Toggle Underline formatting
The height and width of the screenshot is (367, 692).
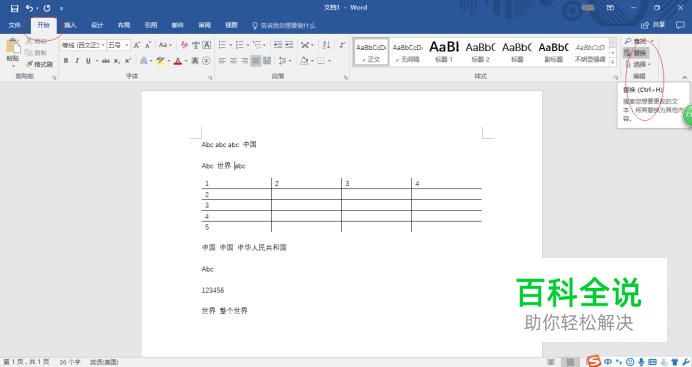88,61
